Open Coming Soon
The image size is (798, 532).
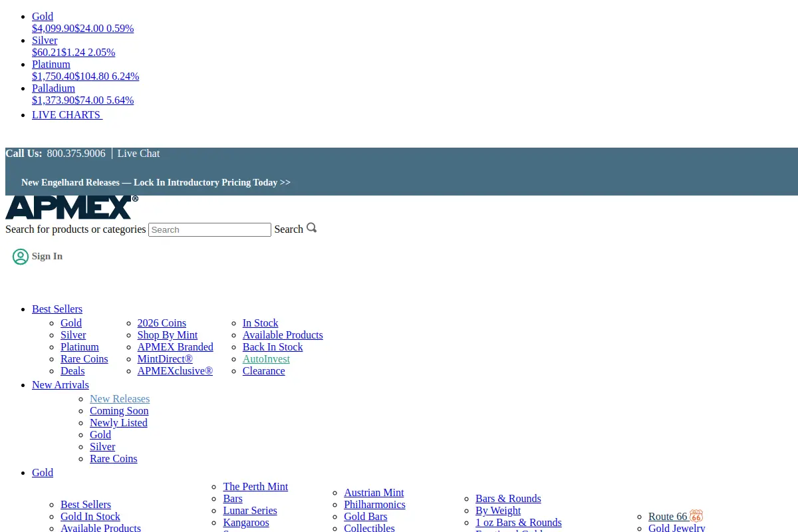119,411
